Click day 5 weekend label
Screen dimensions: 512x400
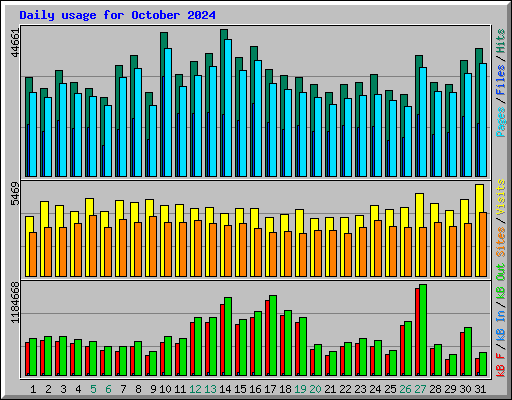(x=93, y=389)
